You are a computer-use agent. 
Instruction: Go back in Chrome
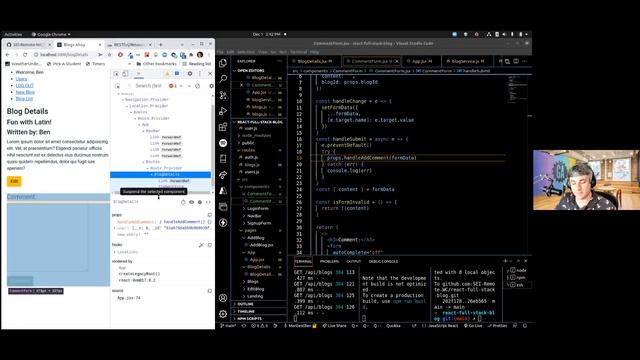pyautogui.click(x=7, y=54)
